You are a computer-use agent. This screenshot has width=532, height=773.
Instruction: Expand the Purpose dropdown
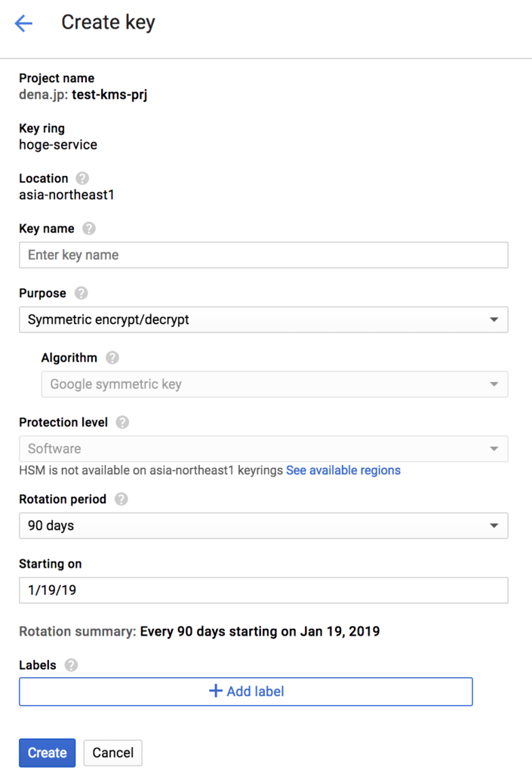point(263,319)
